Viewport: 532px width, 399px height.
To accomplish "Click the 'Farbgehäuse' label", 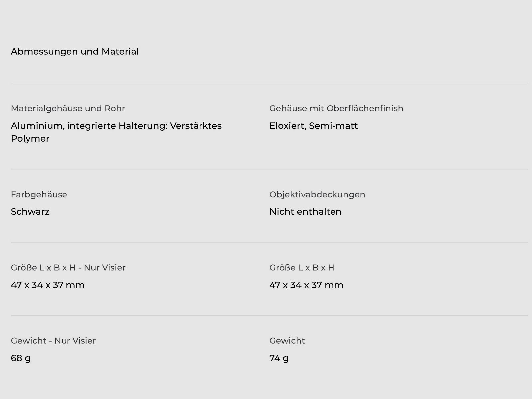I will [39, 195].
